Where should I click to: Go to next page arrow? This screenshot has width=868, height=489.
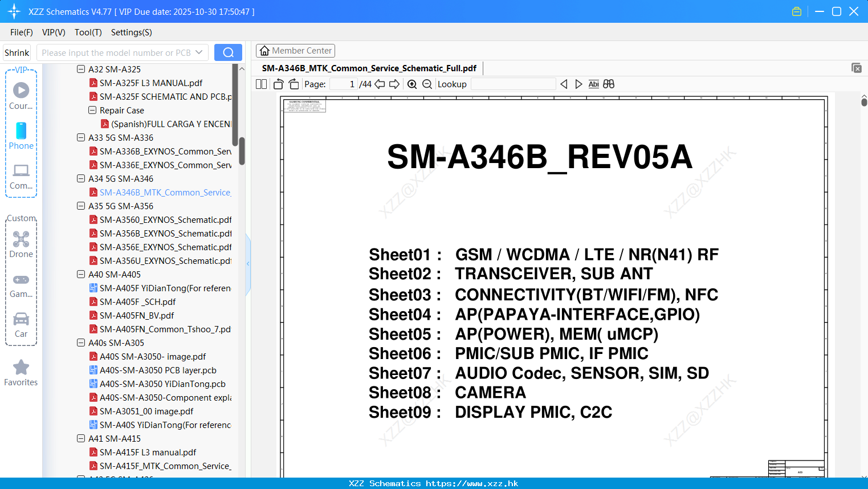394,84
